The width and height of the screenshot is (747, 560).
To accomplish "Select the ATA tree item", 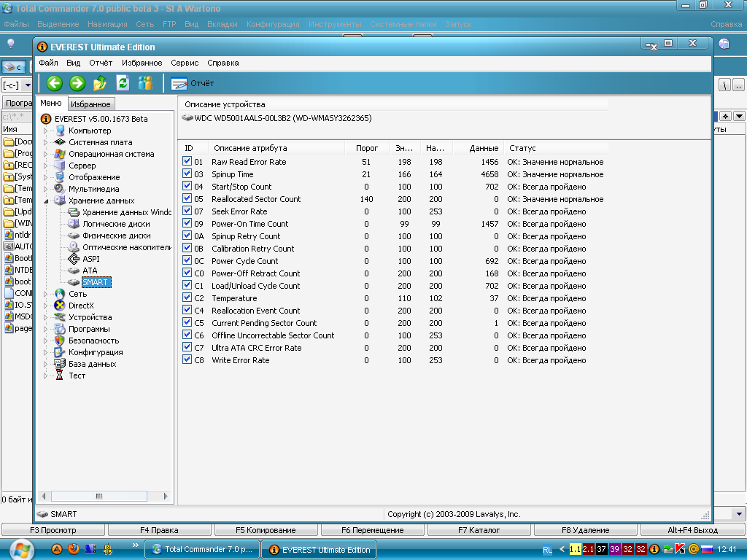I will click(x=90, y=271).
